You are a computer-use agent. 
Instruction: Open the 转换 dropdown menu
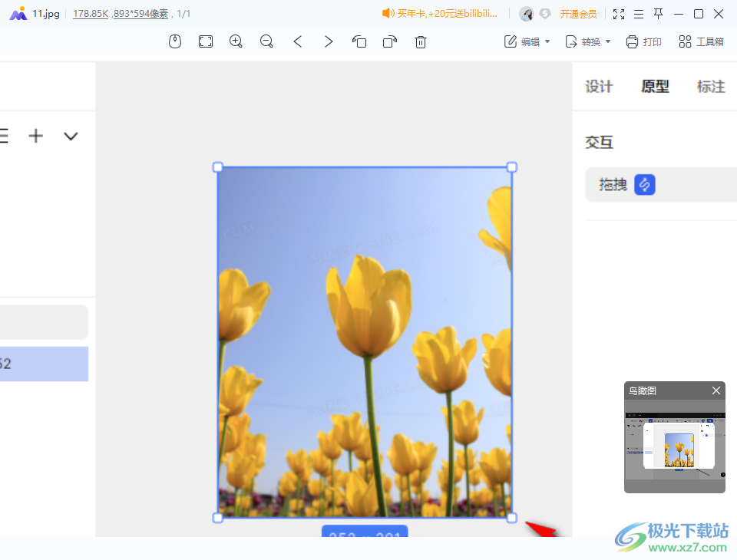pyautogui.click(x=588, y=42)
